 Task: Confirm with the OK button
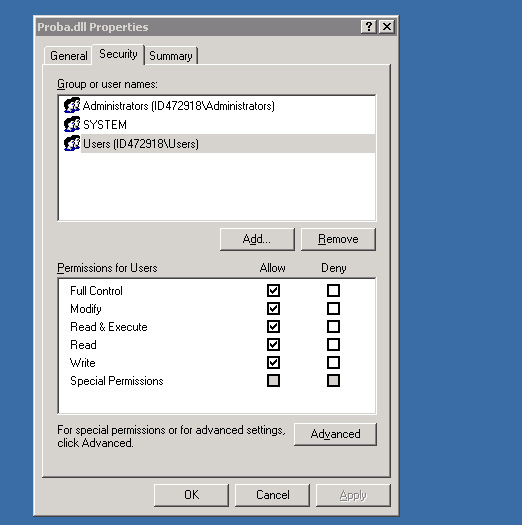[192, 495]
